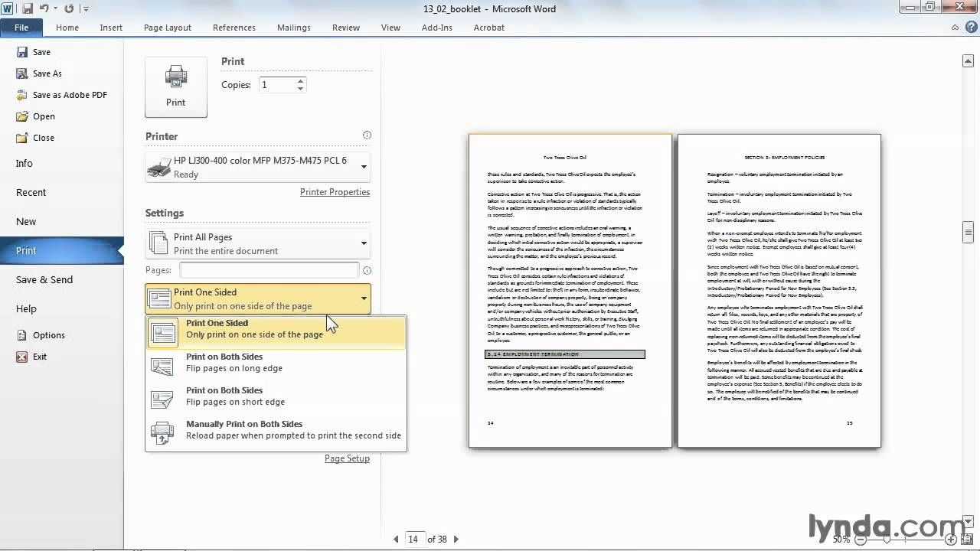Click the preview zoom slider handle
Screen dimensions: 980x551
pyautogui.click(x=887, y=540)
